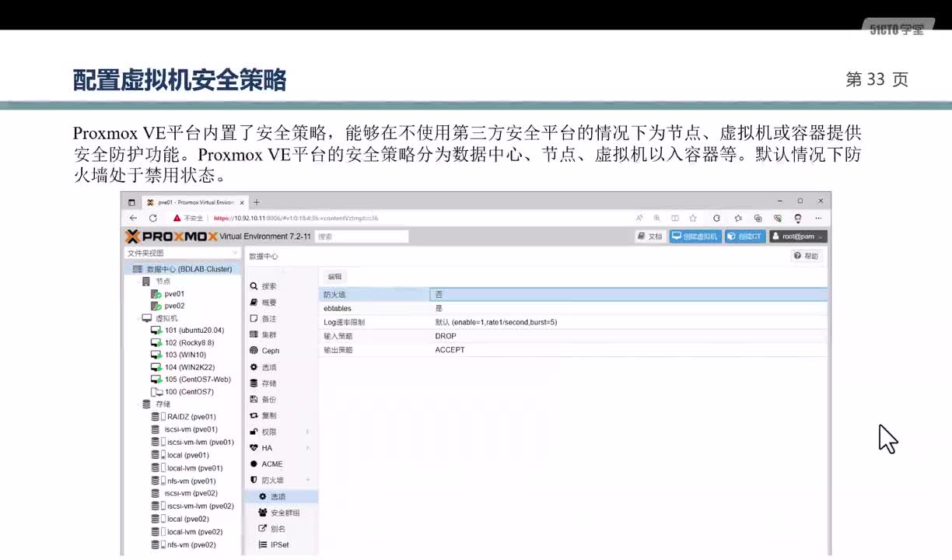Open the browser tab actions icon
952x560 pixels.
[x=131, y=202]
